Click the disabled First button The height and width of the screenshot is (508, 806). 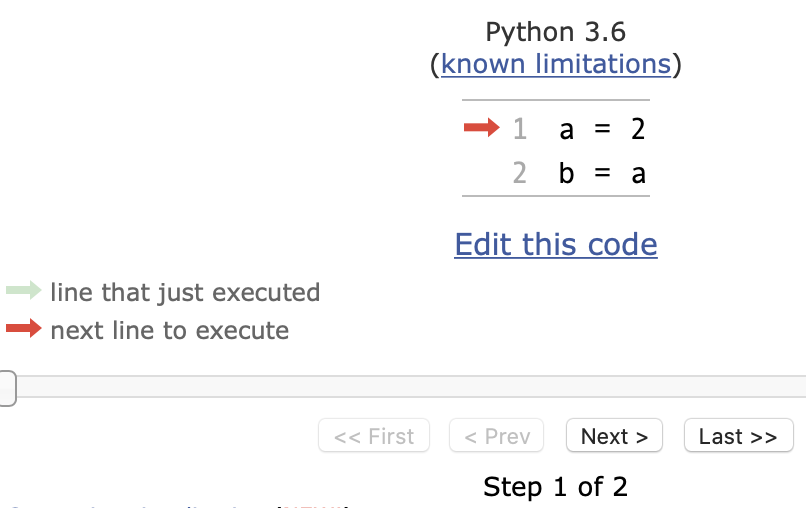374,436
